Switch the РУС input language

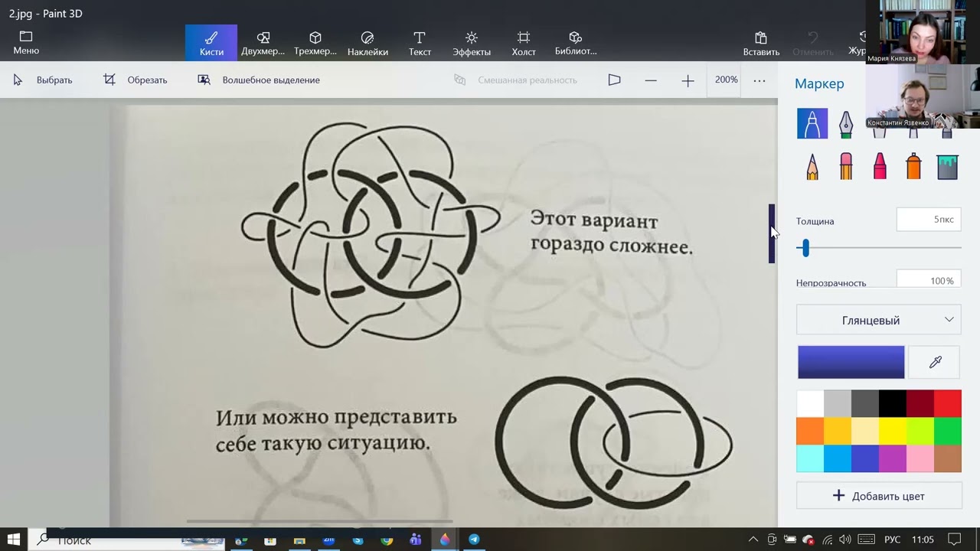point(892,540)
